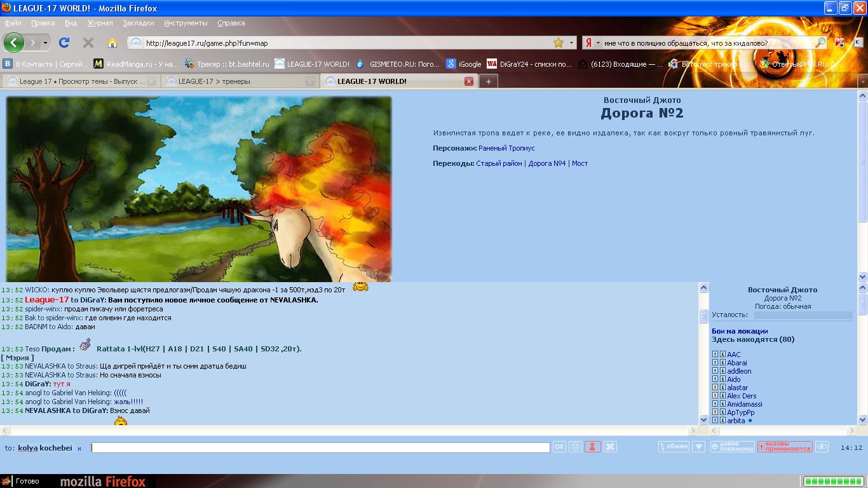Image resolution: width=868 pixels, height=488 pixels.
Task: Remove recipient kolya kochebei with small x
Action: click(79, 449)
